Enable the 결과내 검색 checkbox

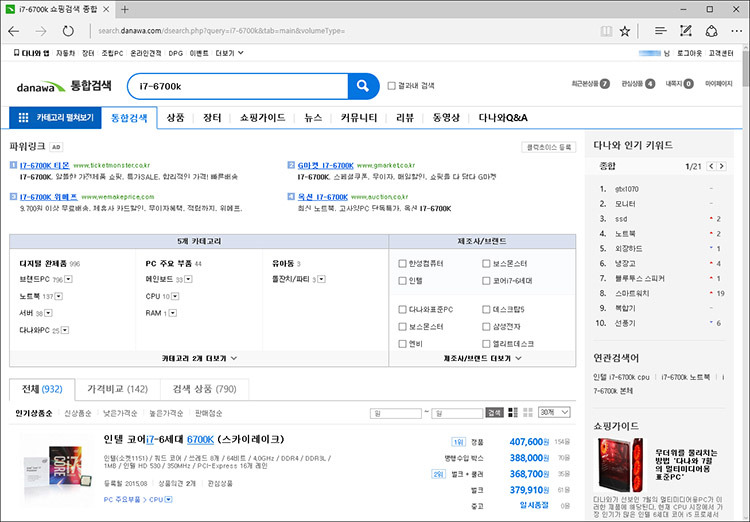click(391, 86)
